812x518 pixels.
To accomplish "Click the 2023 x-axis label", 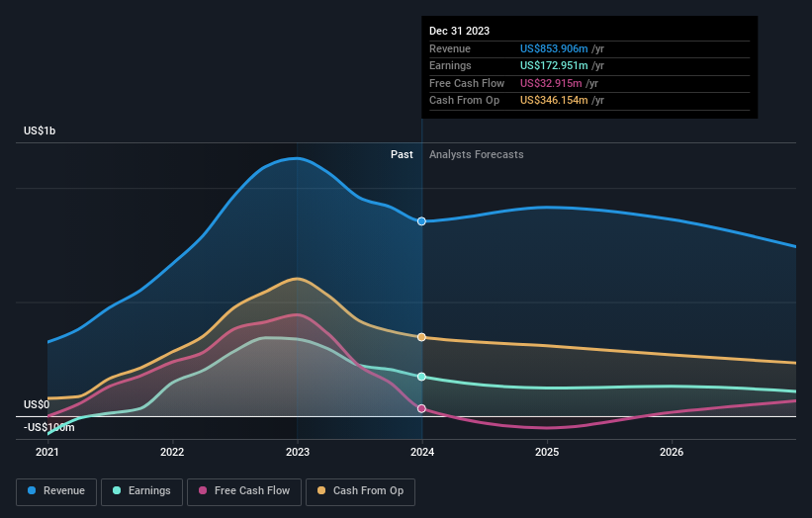I will (298, 453).
